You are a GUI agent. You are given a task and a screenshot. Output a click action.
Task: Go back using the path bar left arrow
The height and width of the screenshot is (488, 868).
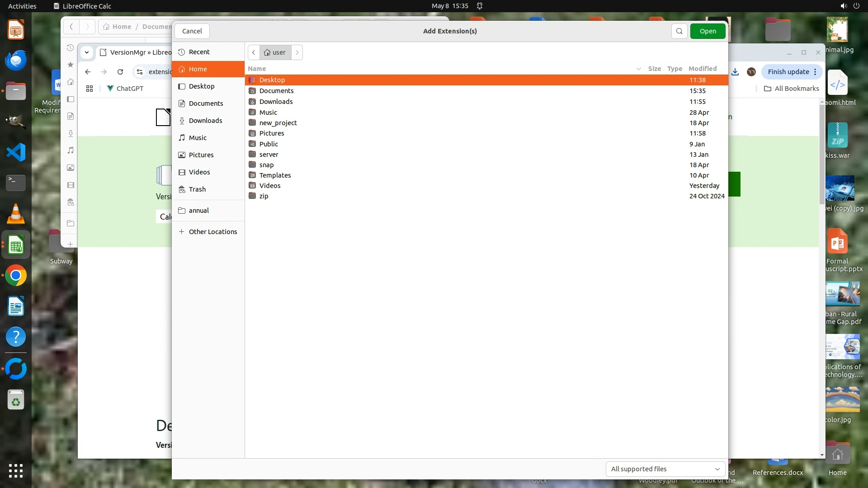tap(254, 52)
